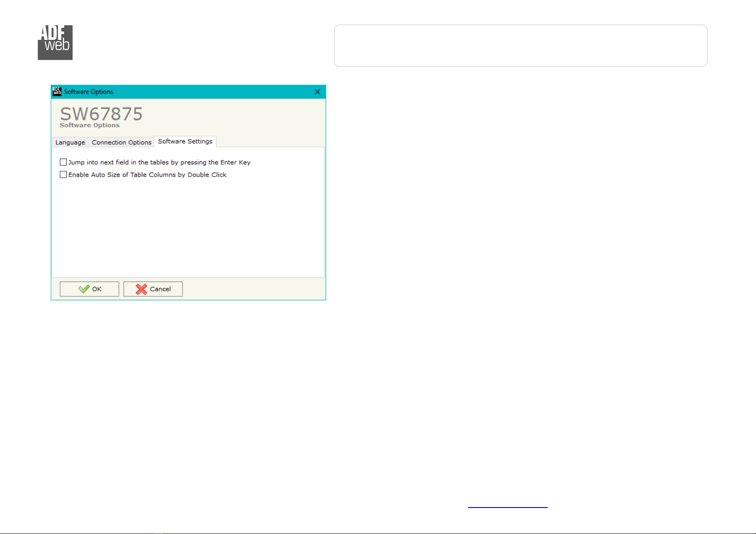Select the Software Settings tab

click(x=185, y=141)
